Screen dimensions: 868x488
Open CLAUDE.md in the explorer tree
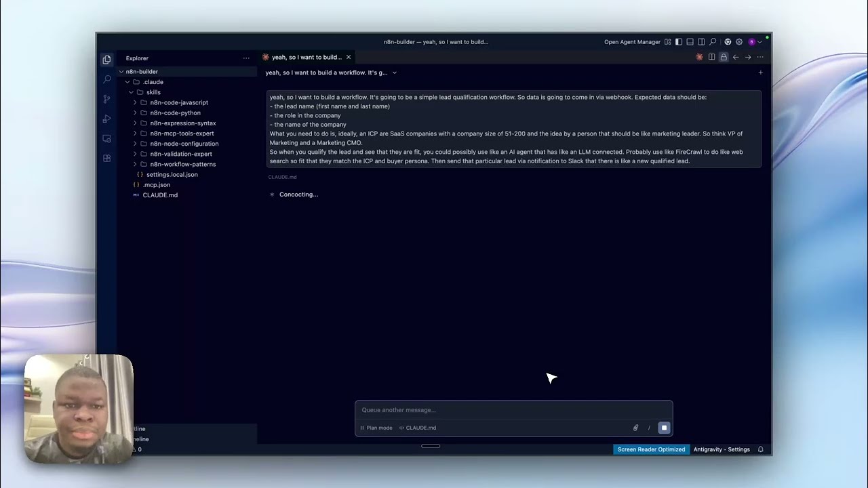(160, 195)
